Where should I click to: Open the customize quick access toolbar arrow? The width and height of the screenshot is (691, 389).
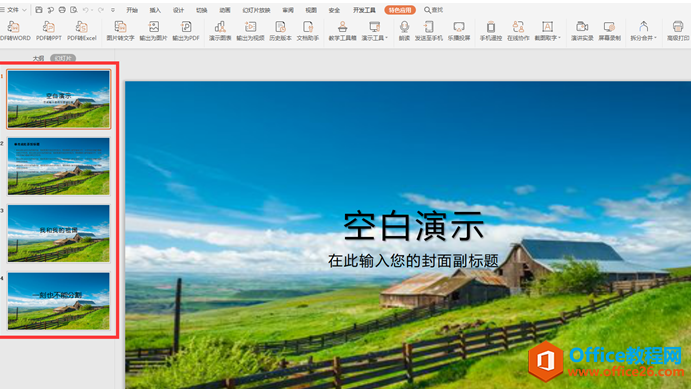tap(113, 10)
